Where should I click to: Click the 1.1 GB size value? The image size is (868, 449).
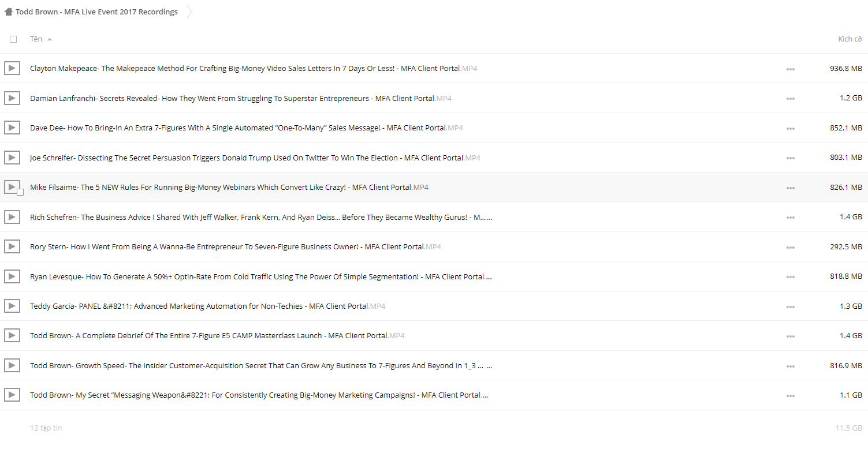point(851,395)
